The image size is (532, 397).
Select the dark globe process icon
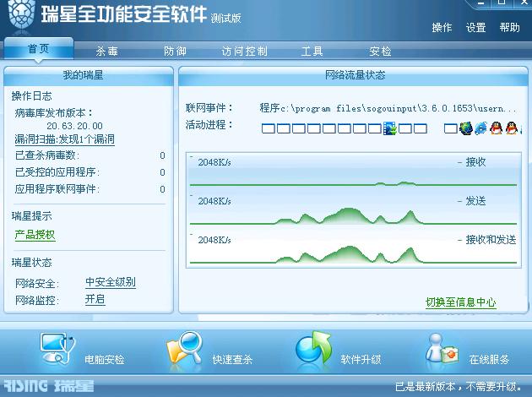tap(466, 128)
